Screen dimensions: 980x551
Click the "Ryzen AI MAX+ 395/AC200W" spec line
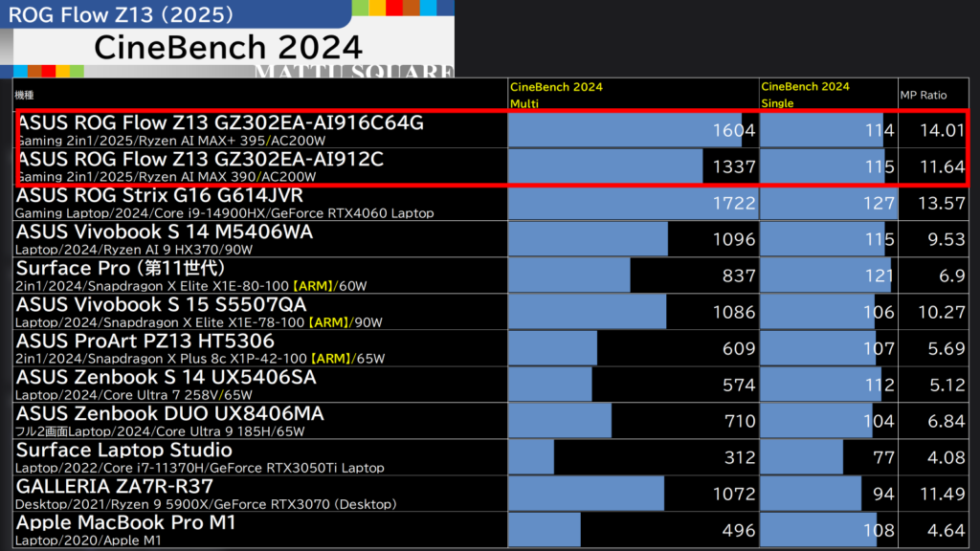pyautogui.click(x=171, y=141)
